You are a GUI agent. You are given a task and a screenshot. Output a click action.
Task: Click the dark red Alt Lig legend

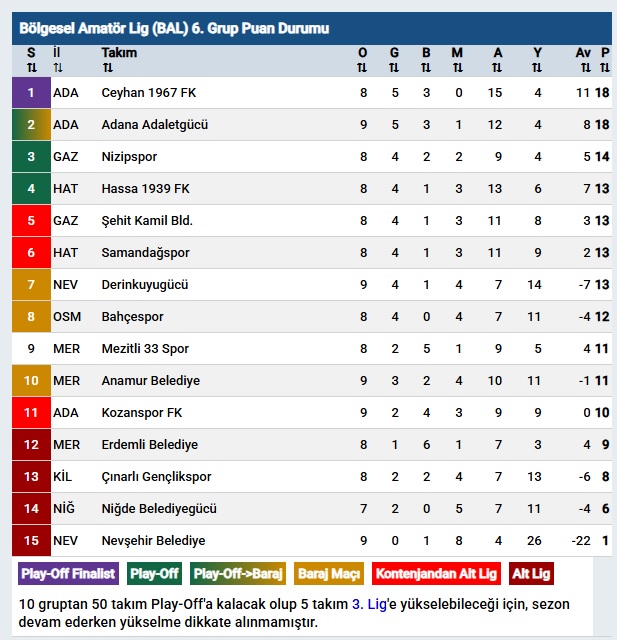[x=531, y=574]
